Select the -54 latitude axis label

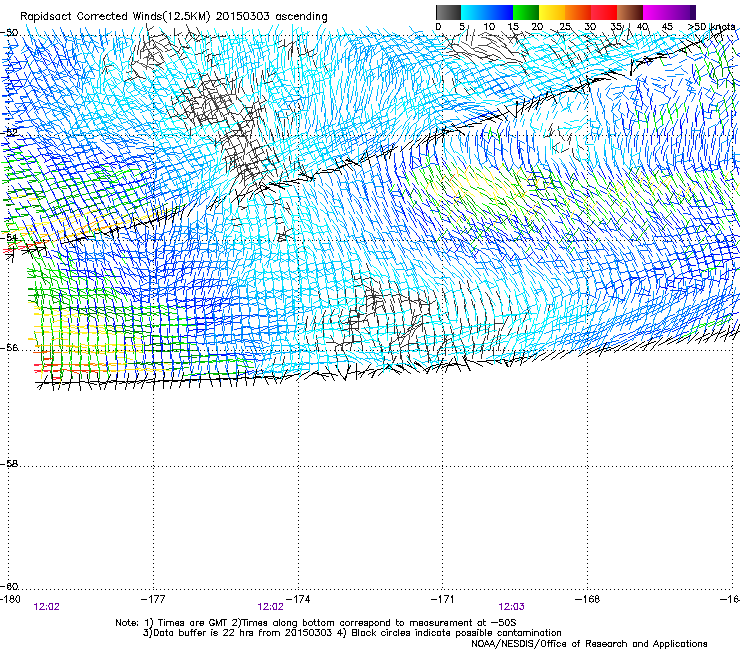(x=9, y=237)
